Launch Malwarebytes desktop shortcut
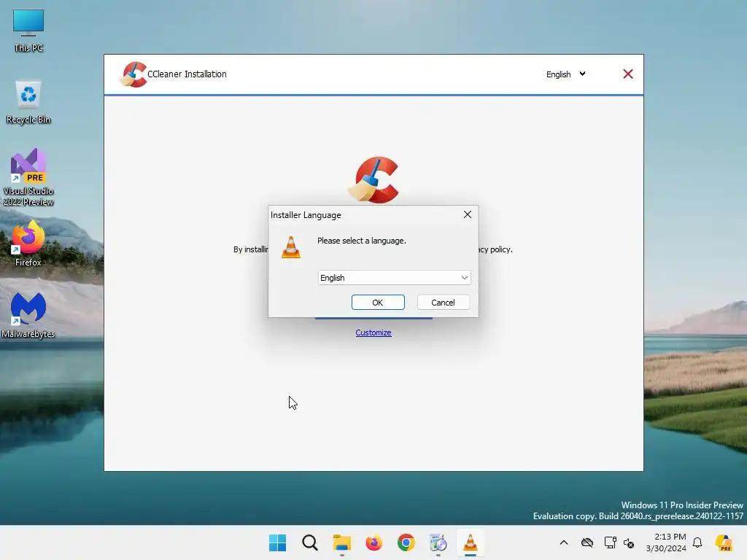Viewport: 747px width, 560px height. (x=28, y=315)
